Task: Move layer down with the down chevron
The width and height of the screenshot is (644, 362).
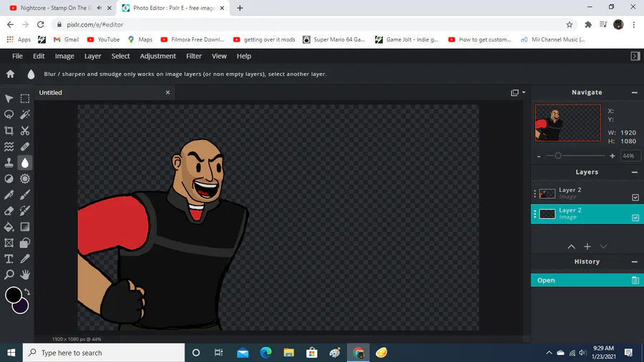Action: (x=603, y=247)
